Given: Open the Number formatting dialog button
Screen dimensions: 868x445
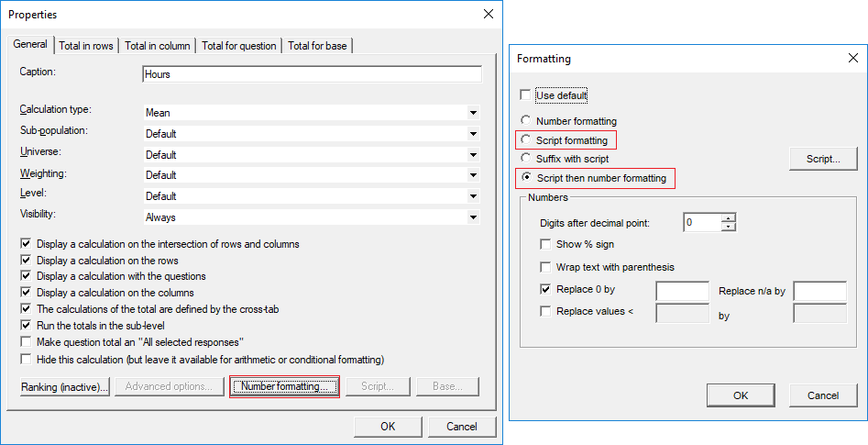Looking at the screenshot, I should click(284, 387).
